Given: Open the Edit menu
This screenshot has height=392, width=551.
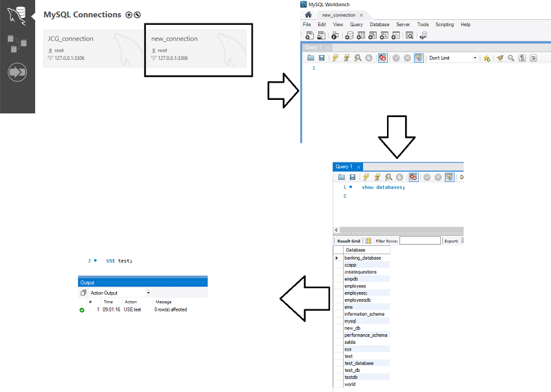Looking at the screenshot, I should coord(322,25).
